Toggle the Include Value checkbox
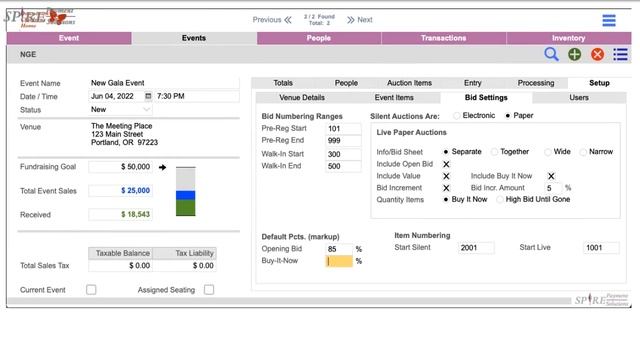Viewport: 640px width, 360px height. click(446, 176)
